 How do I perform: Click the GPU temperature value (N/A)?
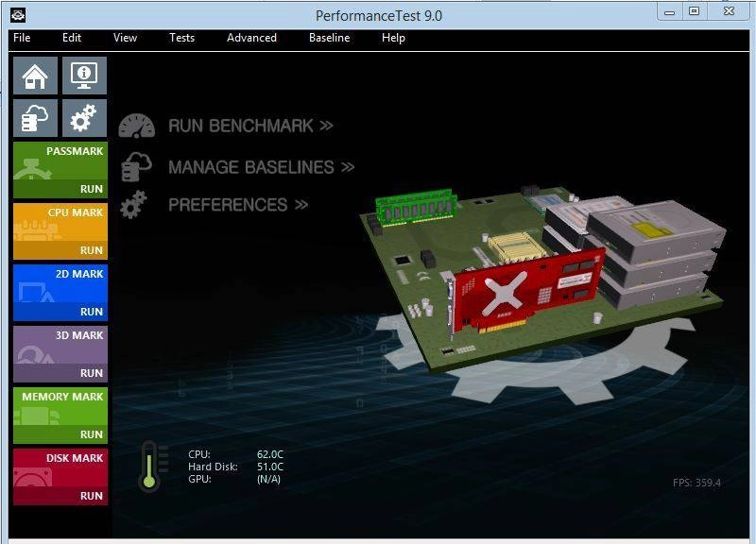268,479
